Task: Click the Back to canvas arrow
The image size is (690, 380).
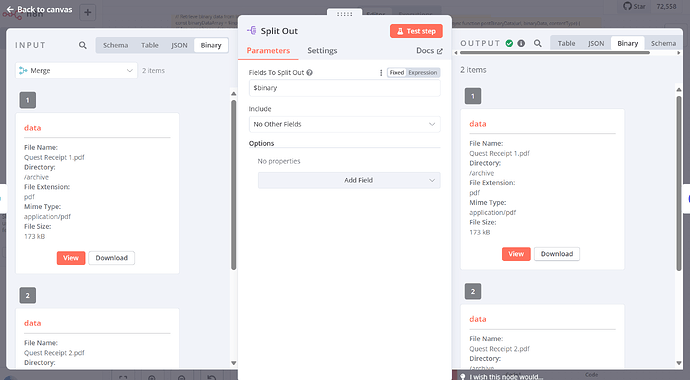Action: tap(10, 9)
